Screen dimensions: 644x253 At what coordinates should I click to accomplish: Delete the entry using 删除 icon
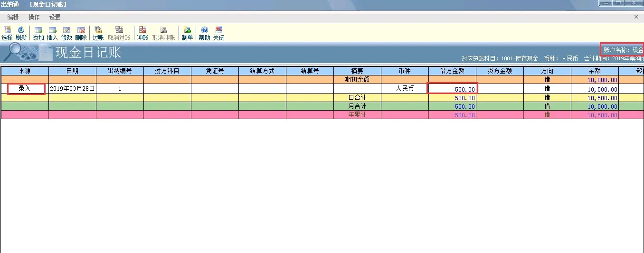tap(81, 33)
